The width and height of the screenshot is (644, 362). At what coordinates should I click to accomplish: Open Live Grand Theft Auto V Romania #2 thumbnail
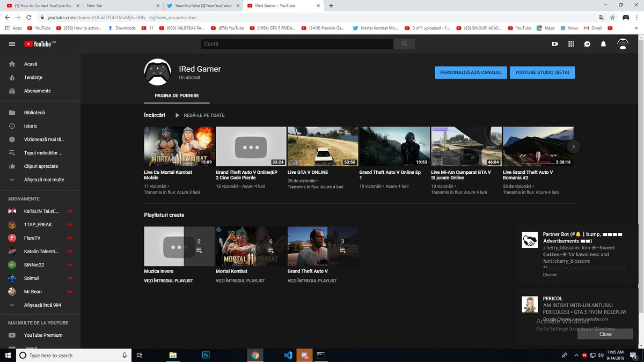coord(538,146)
